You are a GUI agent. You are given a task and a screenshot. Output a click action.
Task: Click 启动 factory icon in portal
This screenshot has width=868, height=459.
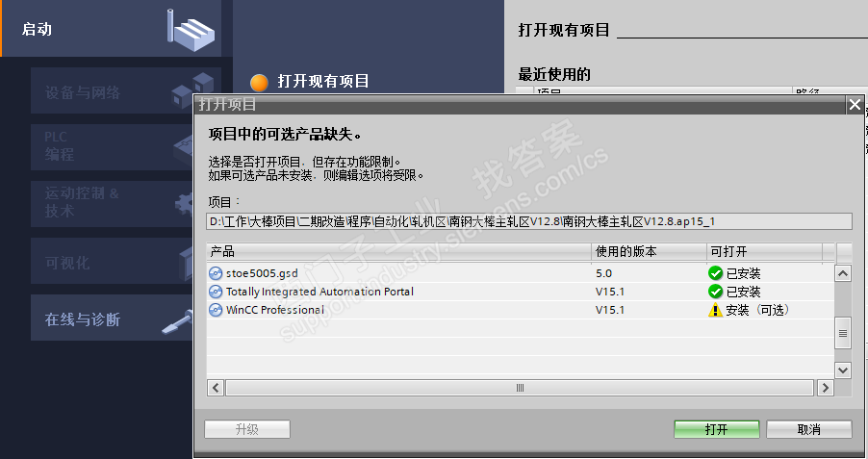pos(191,29)
